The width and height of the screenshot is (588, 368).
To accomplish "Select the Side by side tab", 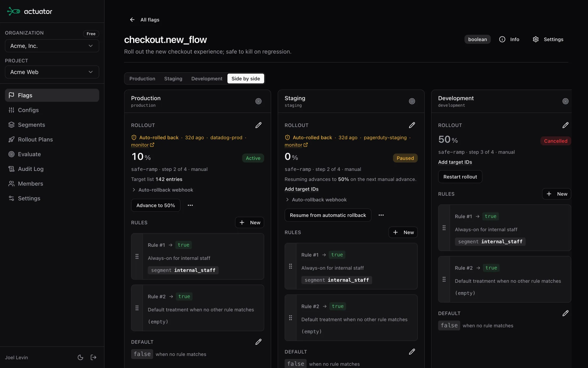I will [246, 79].
